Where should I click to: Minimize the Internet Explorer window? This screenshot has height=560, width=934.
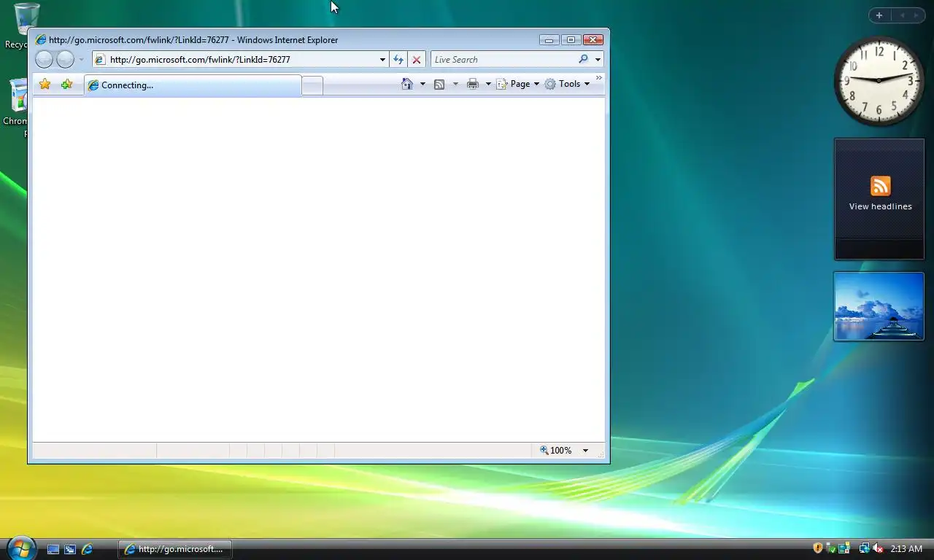[549, 40]
